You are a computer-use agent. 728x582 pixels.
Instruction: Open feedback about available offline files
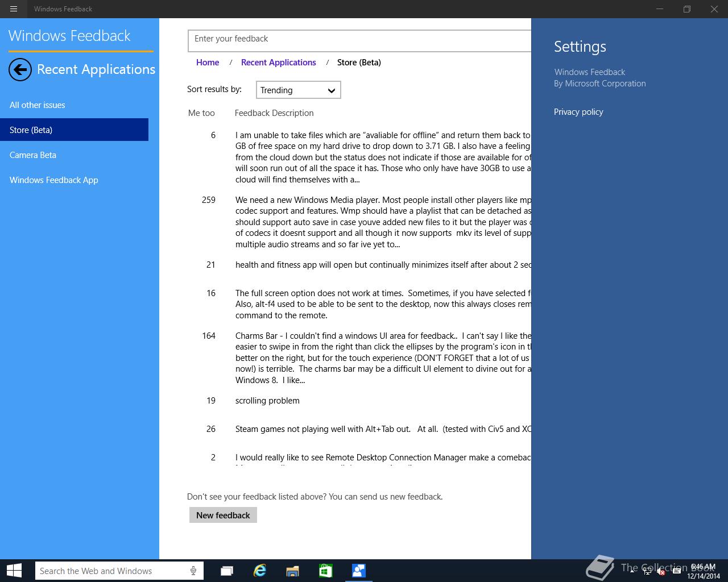coord(383,157)
